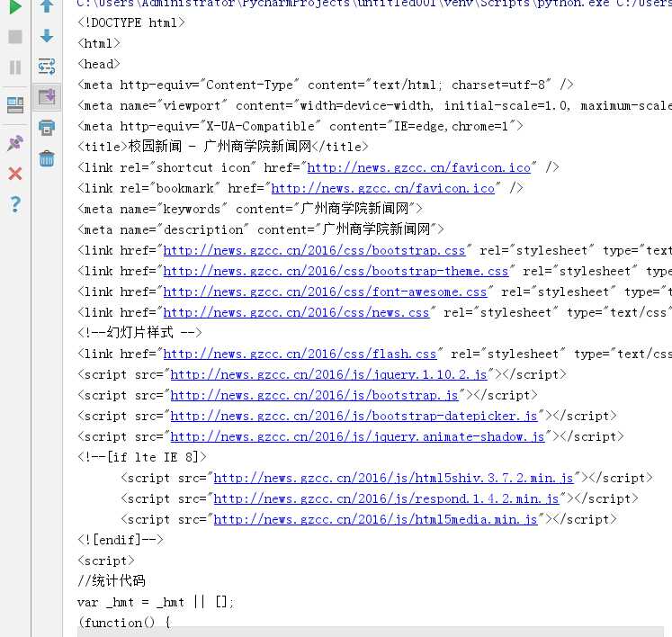Click the gray Stop process icon
Screen dimensions: 672x637
pyautogui.click(x=15, y=36)
